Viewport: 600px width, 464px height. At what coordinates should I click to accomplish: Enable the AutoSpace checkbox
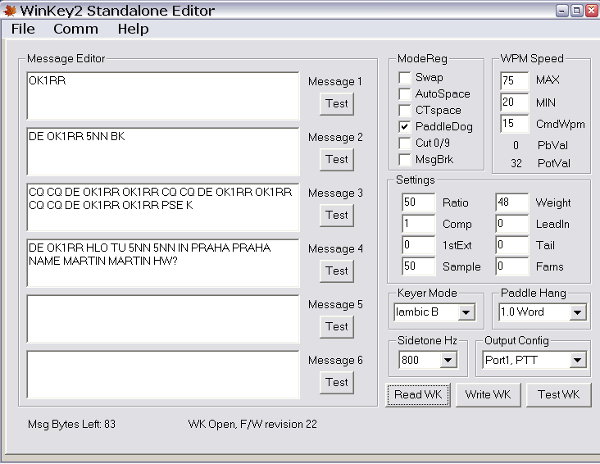(x=404, y=94)
